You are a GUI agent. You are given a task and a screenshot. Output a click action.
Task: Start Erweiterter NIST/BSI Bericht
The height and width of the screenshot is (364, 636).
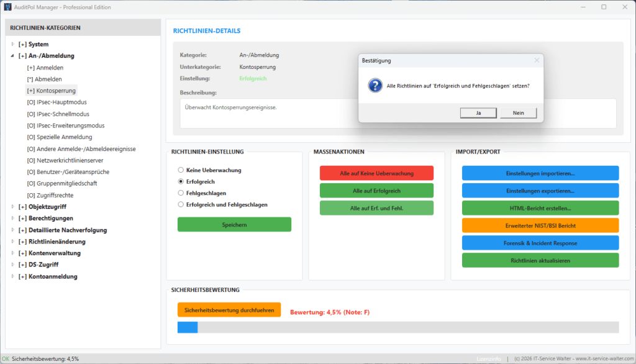pyautogui.click(x=540, y=225)
